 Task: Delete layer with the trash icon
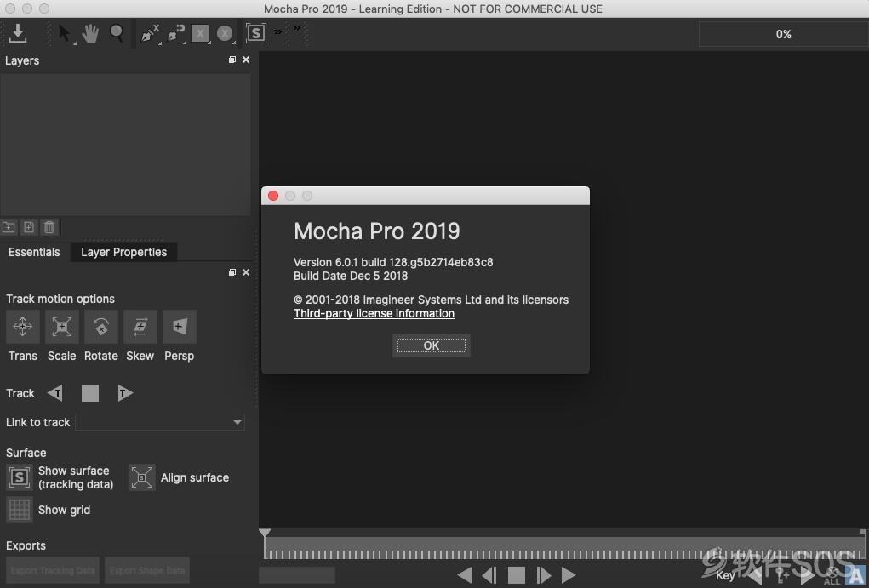[x=49, y=227]
